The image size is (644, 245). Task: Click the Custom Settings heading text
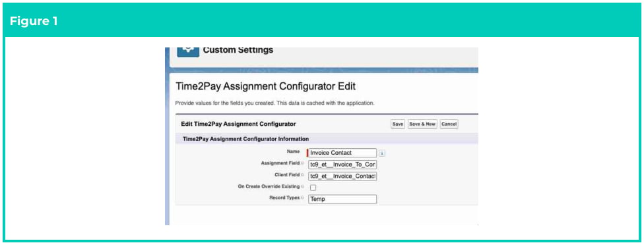238,50
